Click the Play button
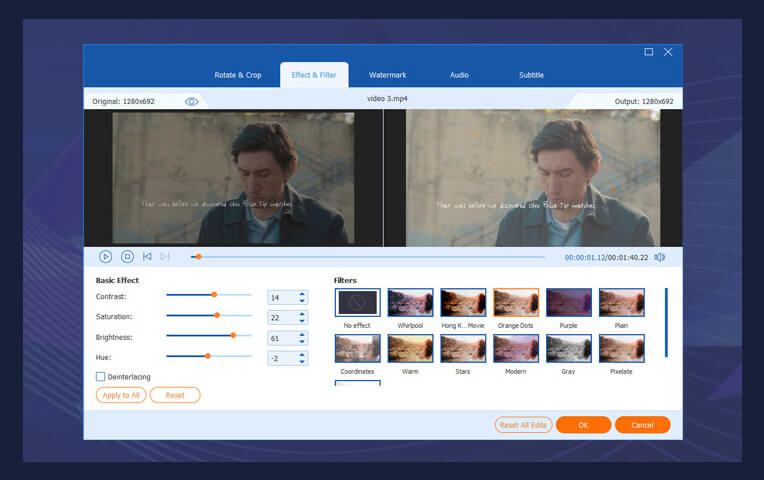The height and width of the screenshot is (480, 764). point(105,257)
